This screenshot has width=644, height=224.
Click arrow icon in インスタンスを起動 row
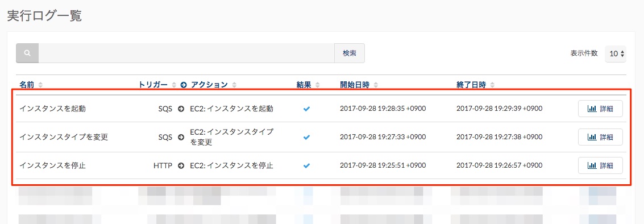(181, 109)
